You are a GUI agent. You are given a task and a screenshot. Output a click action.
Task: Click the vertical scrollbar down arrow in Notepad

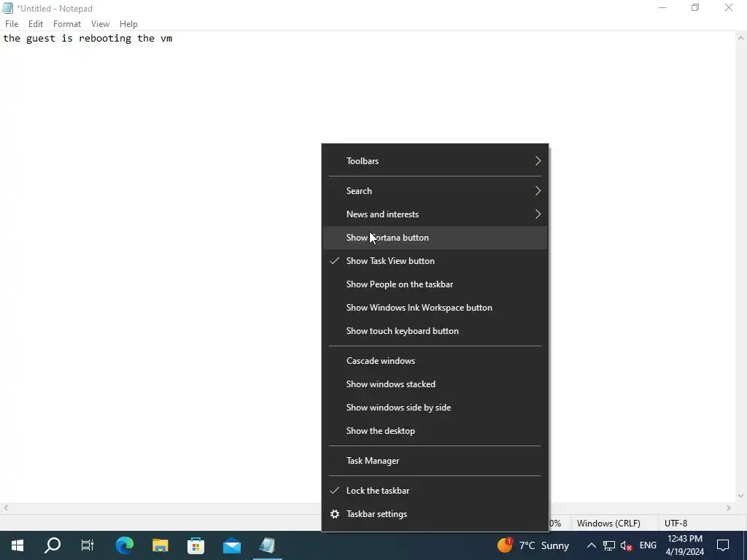pos(741,496)
